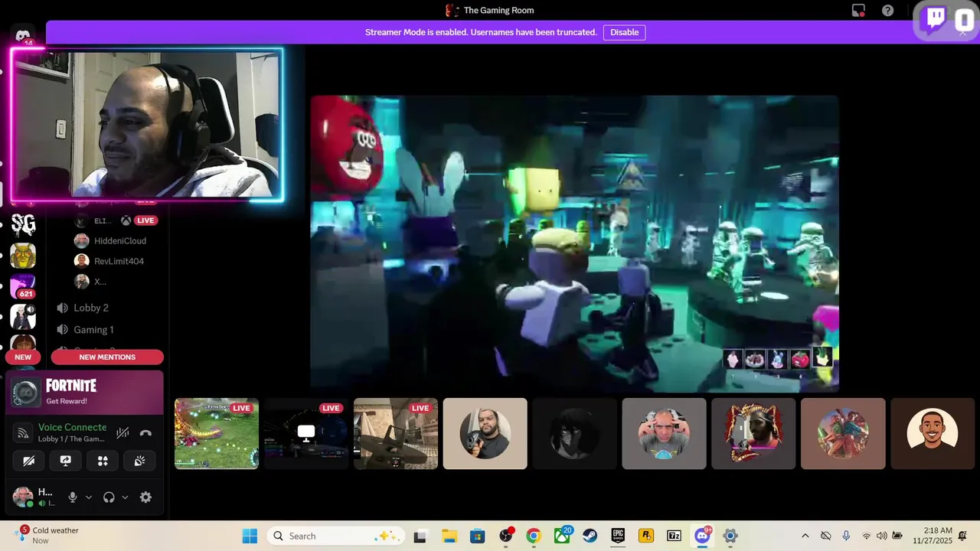This screenshot has height=551, width=980.
Task: Open the Fortnite Get Reward banner
Action: click(85, 393)
